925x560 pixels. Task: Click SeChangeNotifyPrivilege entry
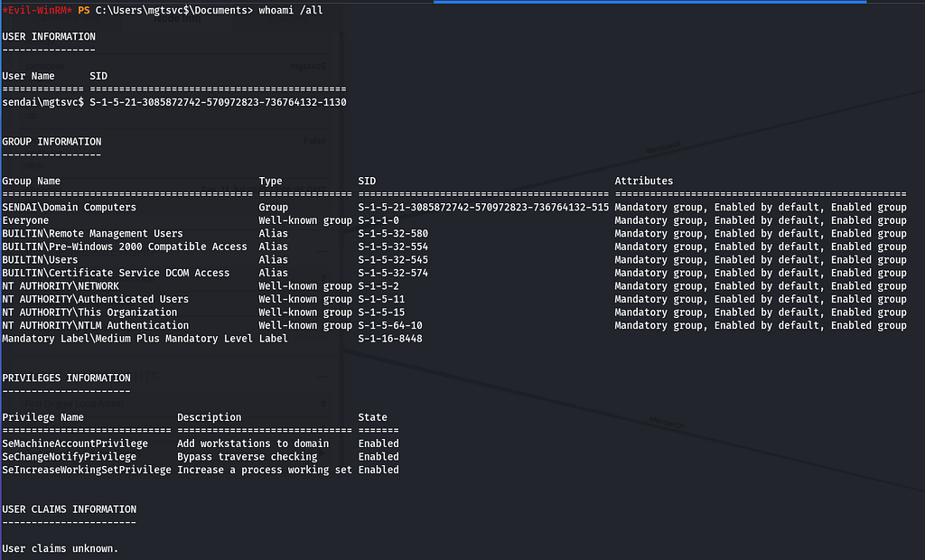69,457
